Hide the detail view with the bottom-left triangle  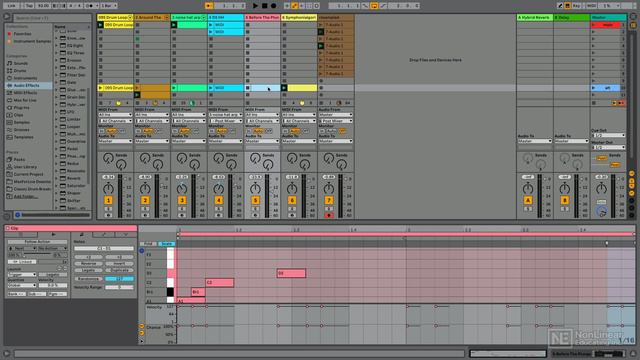tap(7, 353)
